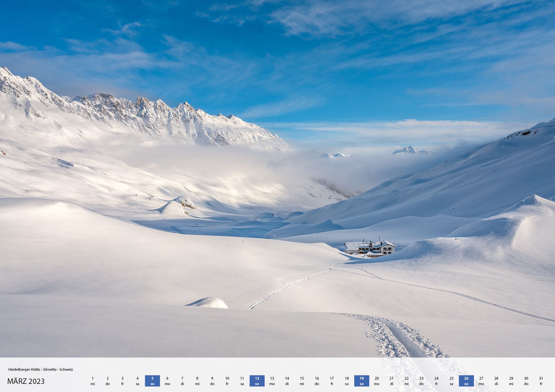555x392 pixels.
Task: Select highlighted Sunday '12 so'
Action: point(257,381)
